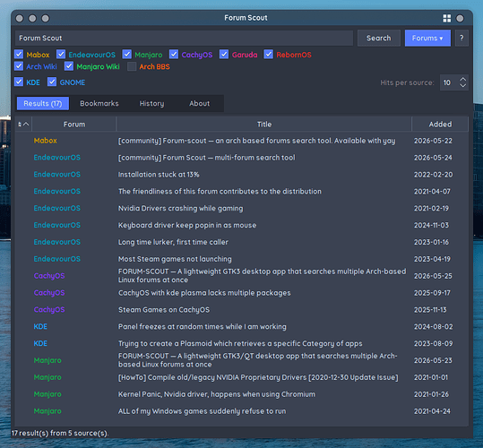The height and width of the screenshot is (448, 483).
Task: Click the status bar '17 result(s) from 5 source(s)'
Action: coord(60,433)
